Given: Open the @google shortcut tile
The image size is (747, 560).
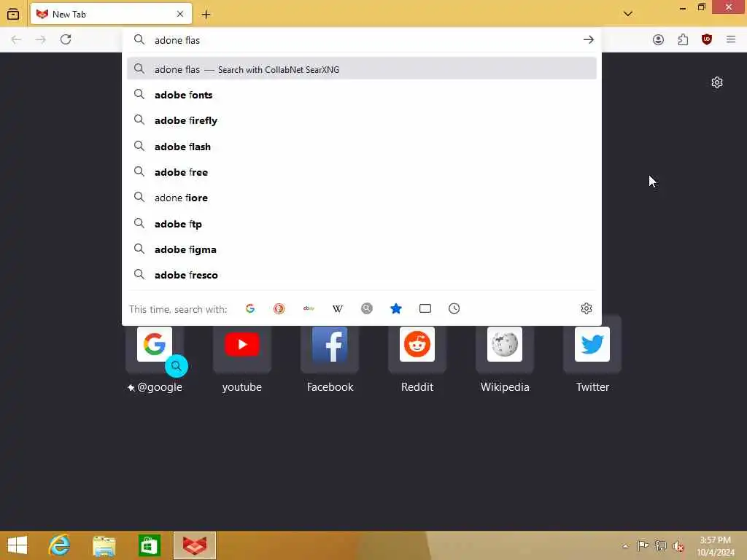Looking at the screenshot, I should pyautogui.click(x=155, y=355).
